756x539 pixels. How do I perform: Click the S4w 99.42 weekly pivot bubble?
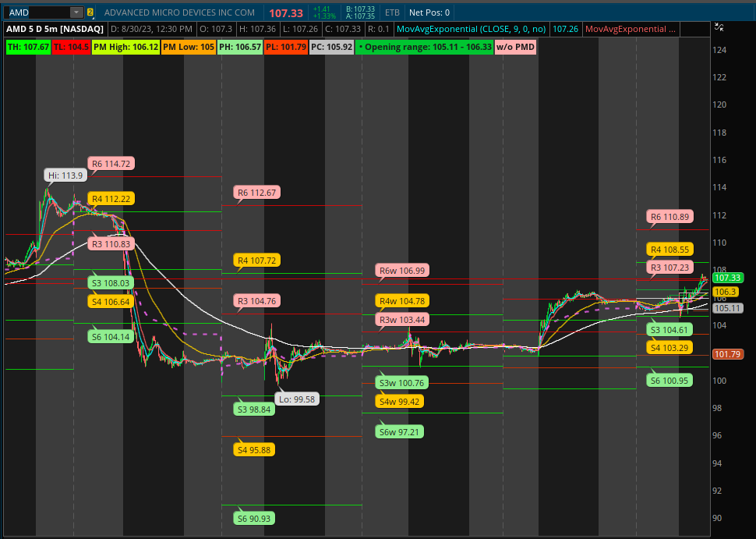click(399, 402)
